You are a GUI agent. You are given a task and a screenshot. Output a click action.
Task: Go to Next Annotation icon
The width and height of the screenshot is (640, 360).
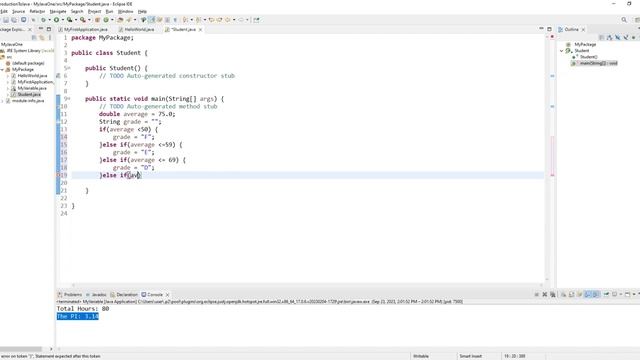(x=185, y=20)
